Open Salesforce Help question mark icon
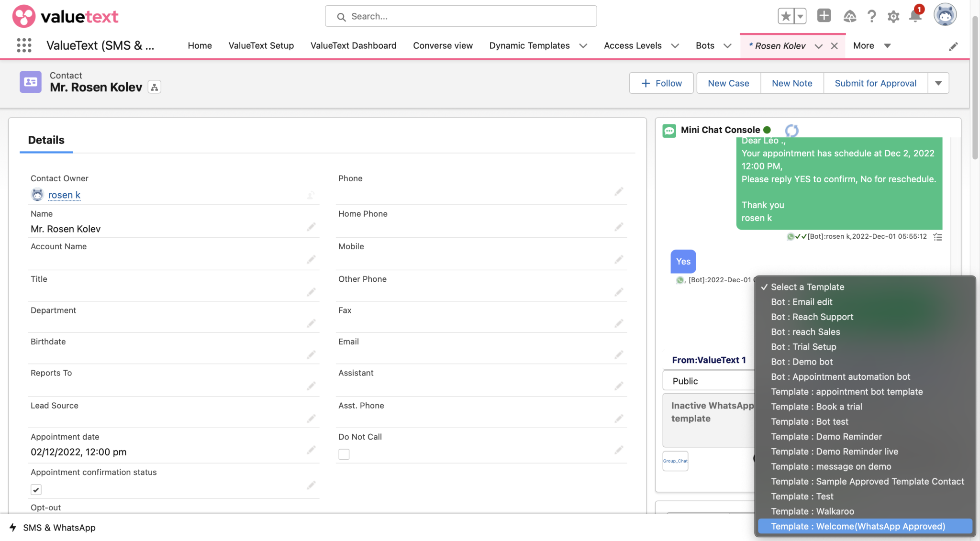The width and height of the screenshot is (980, 541). [x=872, y=16]
